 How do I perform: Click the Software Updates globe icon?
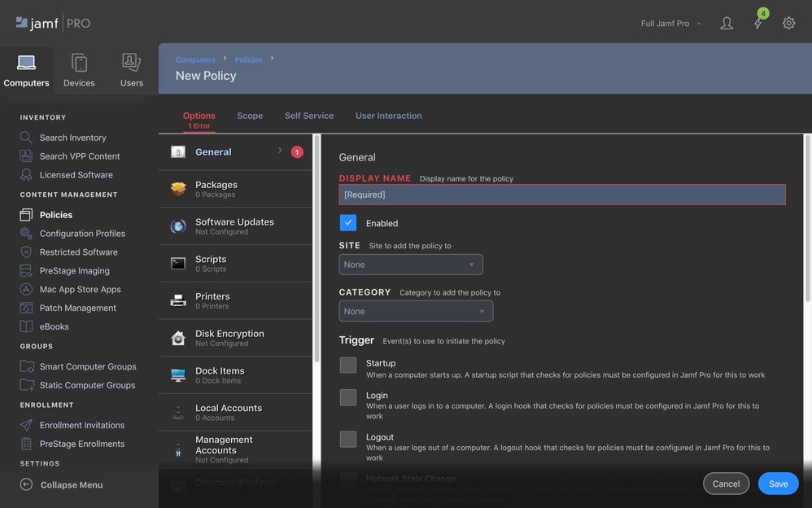[x=178, y=226]
